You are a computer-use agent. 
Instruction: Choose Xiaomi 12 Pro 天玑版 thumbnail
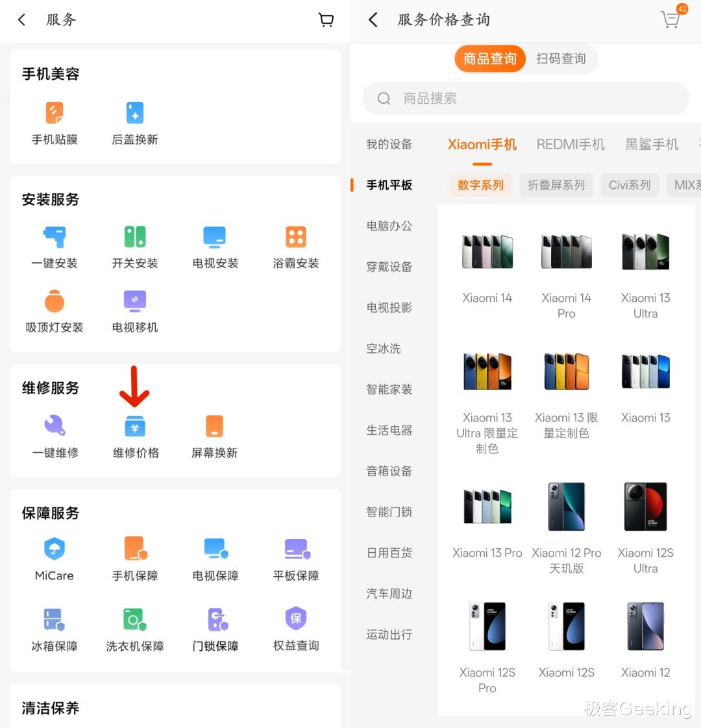(566, 506)
